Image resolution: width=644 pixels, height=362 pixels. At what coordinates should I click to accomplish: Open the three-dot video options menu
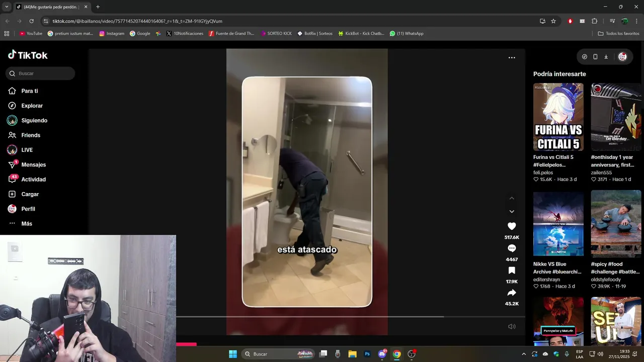(x=512, y=58)
